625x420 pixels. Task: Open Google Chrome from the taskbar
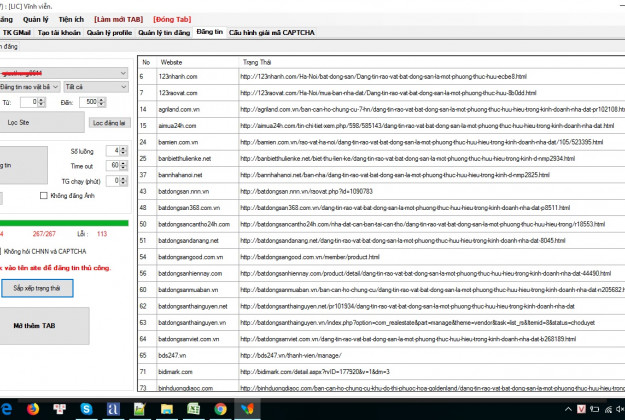point(220,409)
